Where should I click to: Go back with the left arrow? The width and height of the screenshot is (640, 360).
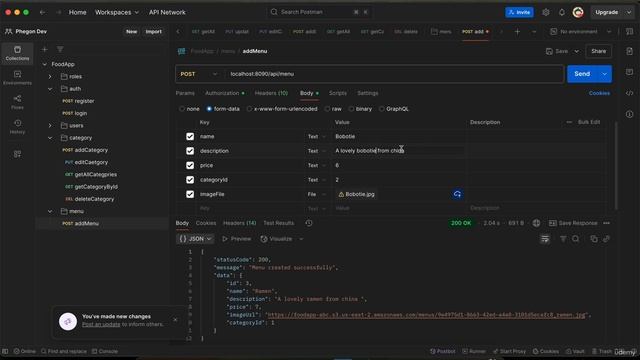[x=42, y=12]
